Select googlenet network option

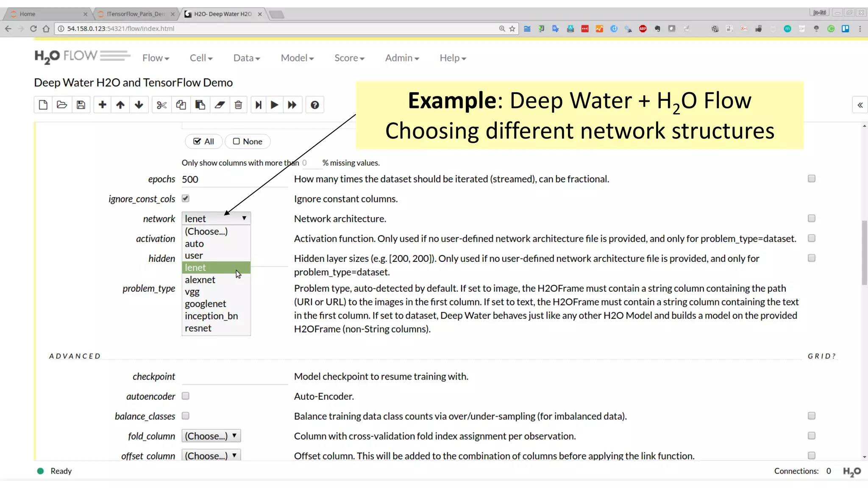pos(216,304)
